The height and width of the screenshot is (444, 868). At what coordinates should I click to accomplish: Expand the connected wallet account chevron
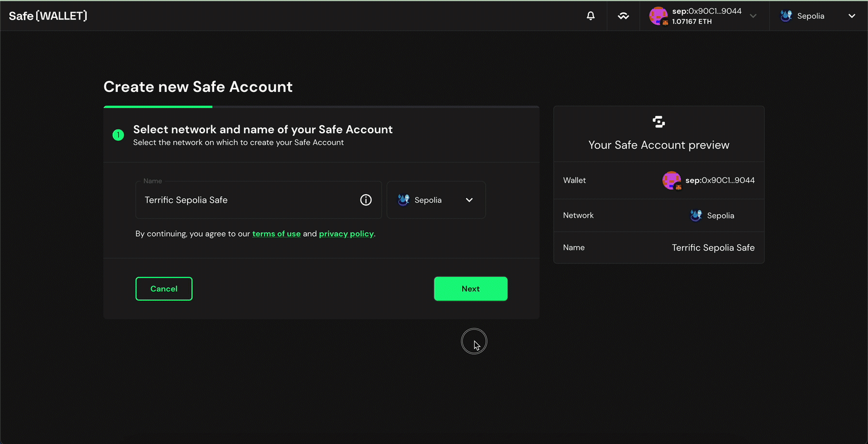pyautogui.click(x=753, y=16)
